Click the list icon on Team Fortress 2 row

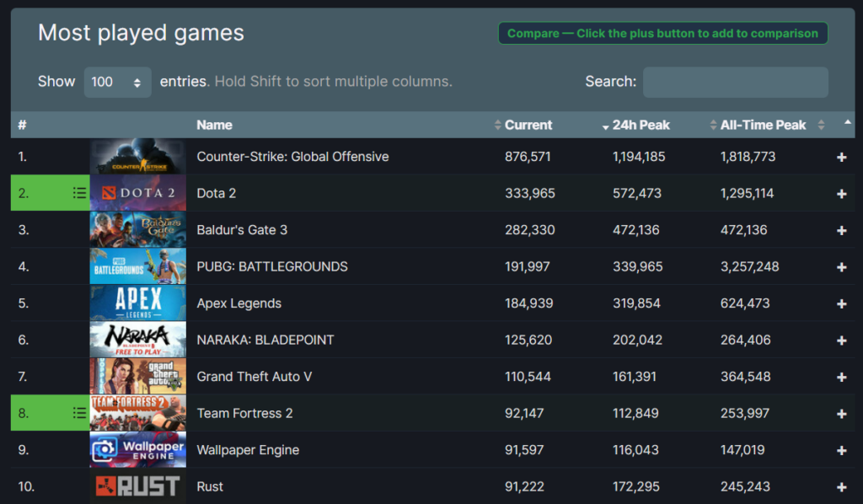coord(79,413)
